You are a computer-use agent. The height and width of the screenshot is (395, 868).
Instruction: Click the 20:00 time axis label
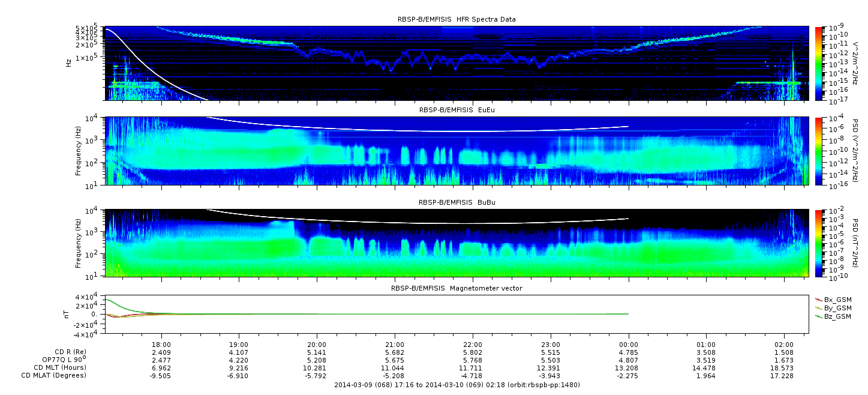pos(317,345)
